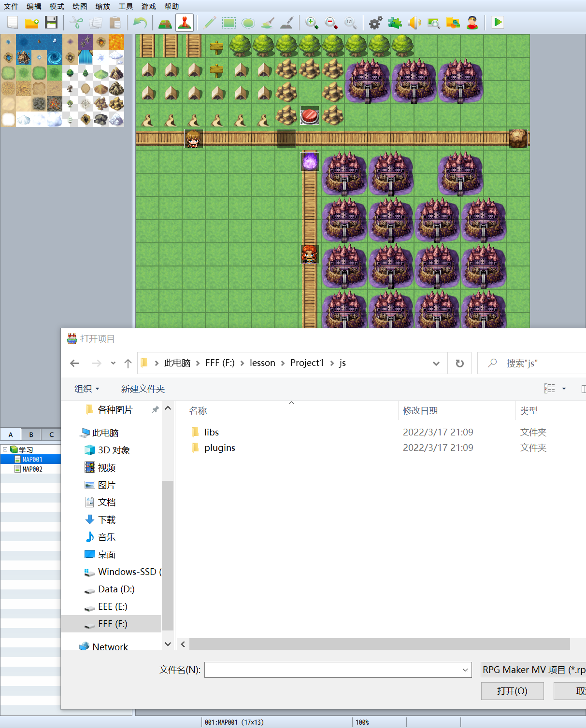Click the New Project toolbar icon
The width and height of the screenshot is (586, 728).
13,22
